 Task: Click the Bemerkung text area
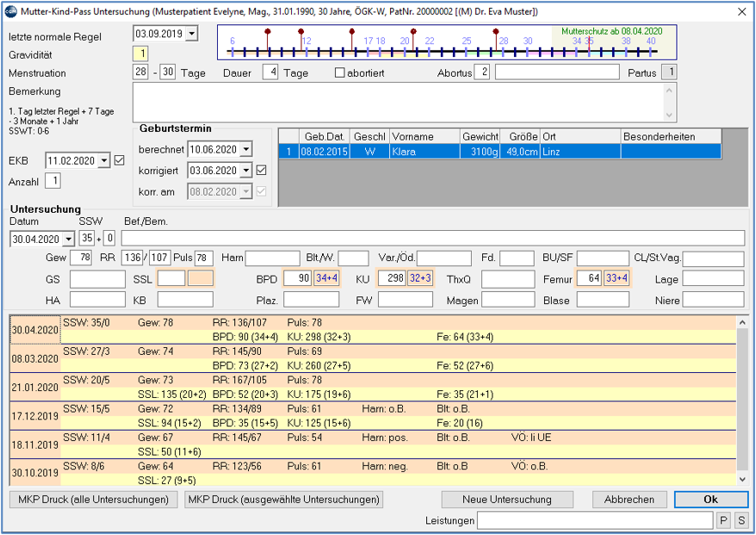(x=399, y=103)
